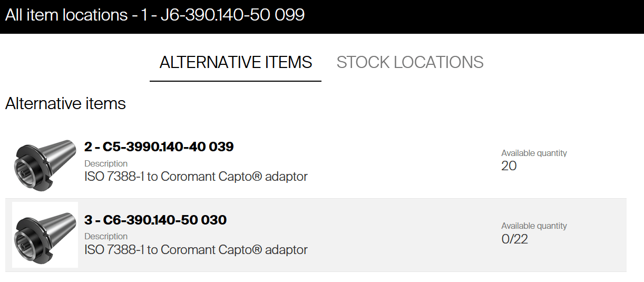The image size is (644, 282).
Task: Click the description text of item 2
Action: (196, 177)
